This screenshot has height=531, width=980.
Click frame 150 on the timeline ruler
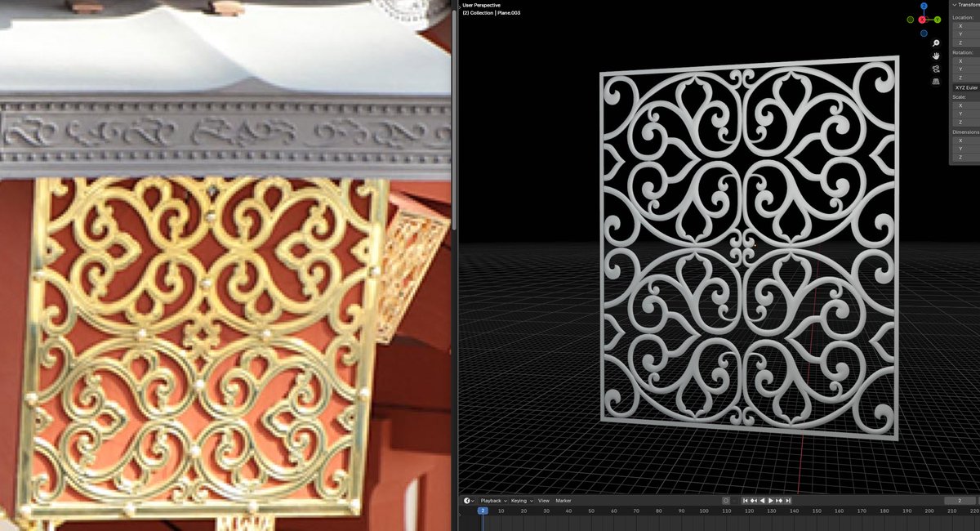(x=817, y=511)
